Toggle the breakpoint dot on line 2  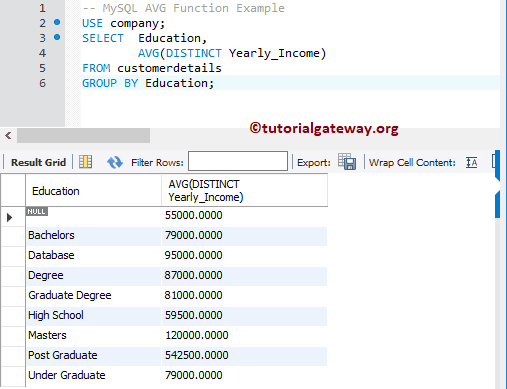click(57, 22)
